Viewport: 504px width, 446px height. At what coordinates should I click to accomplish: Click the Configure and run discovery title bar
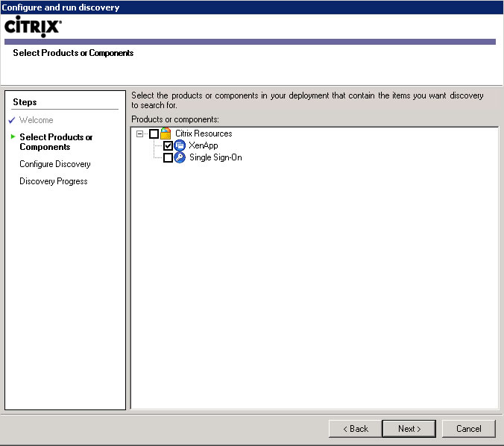click(252, 7)
